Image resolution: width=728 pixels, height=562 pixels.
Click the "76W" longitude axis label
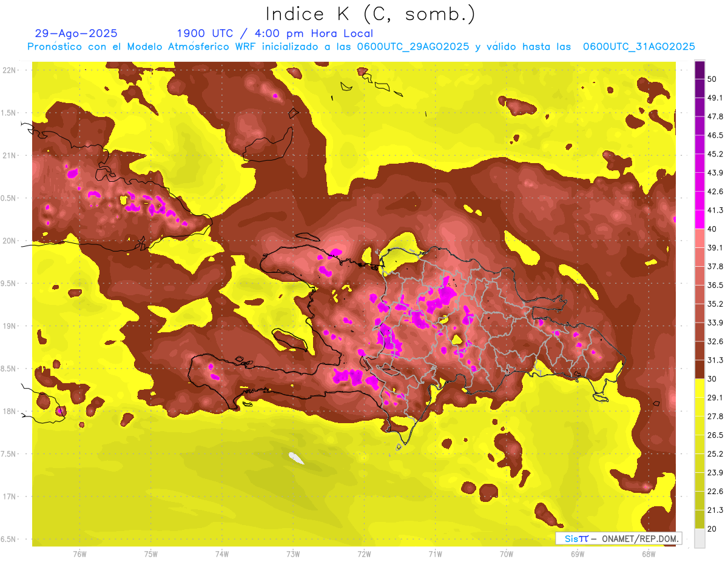click(x=79, y=554)
